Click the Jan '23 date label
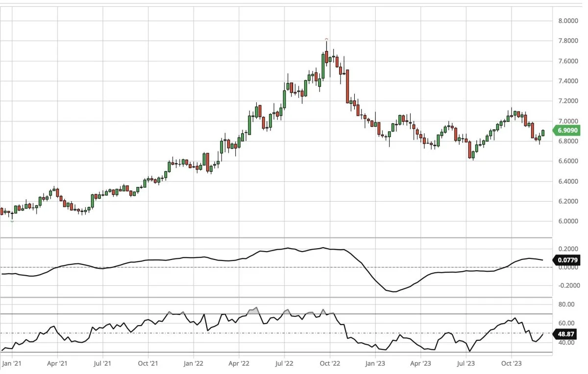The height and width of the screenshot is (374, 588). click(375, 364)
